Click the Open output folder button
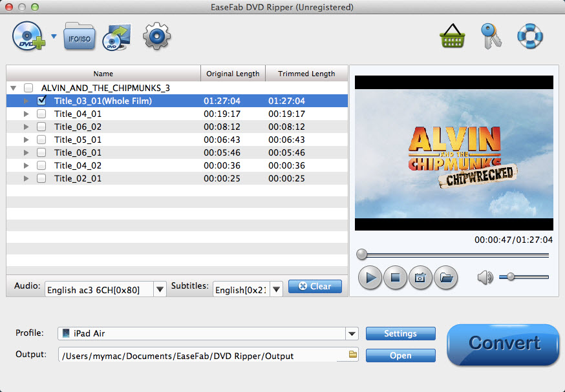565x392 pixels. click(x=400, y=355)
